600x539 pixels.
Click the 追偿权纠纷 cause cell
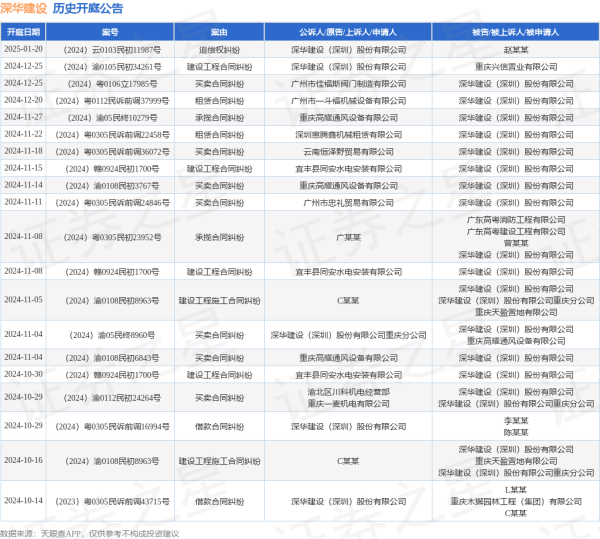pos(219,50)
